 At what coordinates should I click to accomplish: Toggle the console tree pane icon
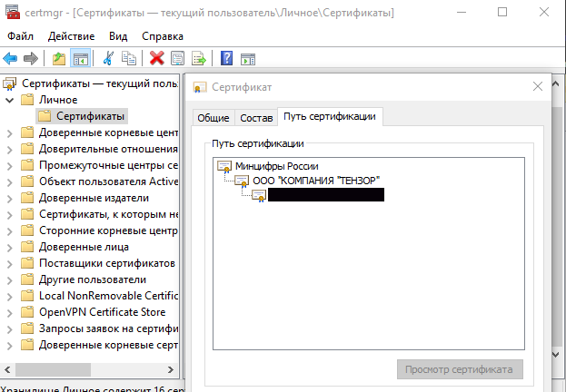[80, 58]
